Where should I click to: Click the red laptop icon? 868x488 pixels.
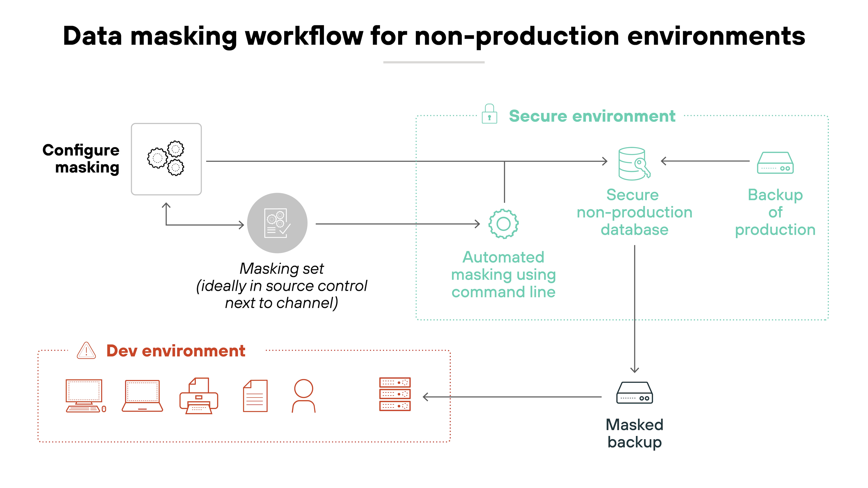click(x=142, y=396)
